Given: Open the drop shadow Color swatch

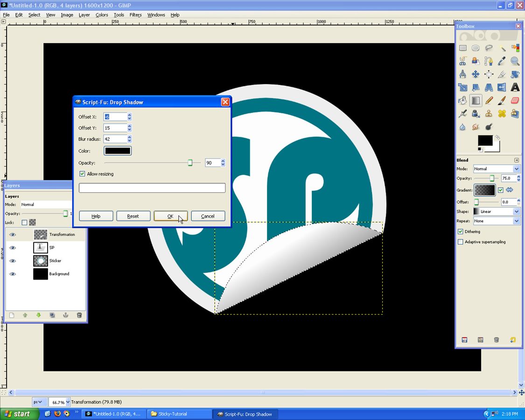Looking at the screenshot, I should click(118, 151).
